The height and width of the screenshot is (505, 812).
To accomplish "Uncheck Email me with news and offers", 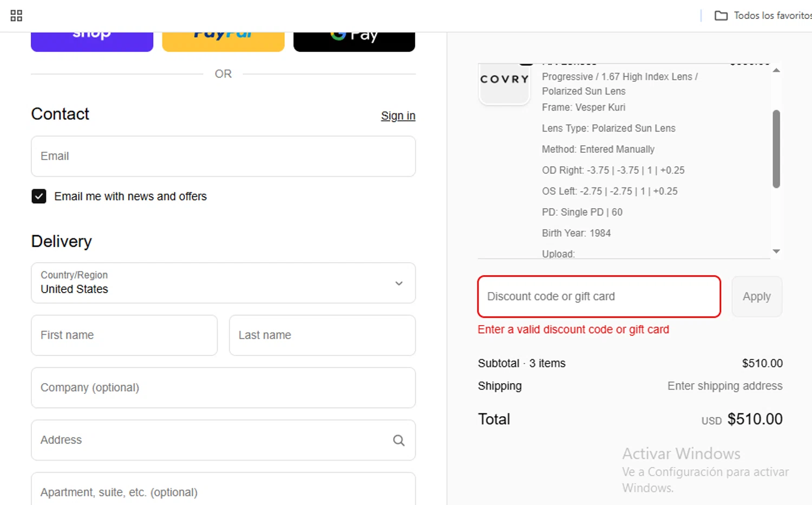I will tap(39, 196).
